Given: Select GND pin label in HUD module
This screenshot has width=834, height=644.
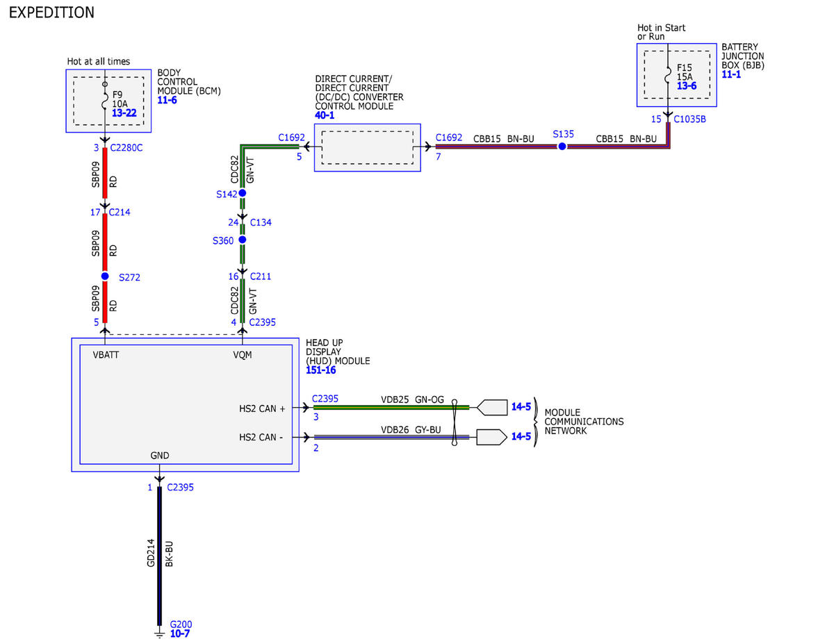Looking at the screenshot, I should tap(160, 456).
